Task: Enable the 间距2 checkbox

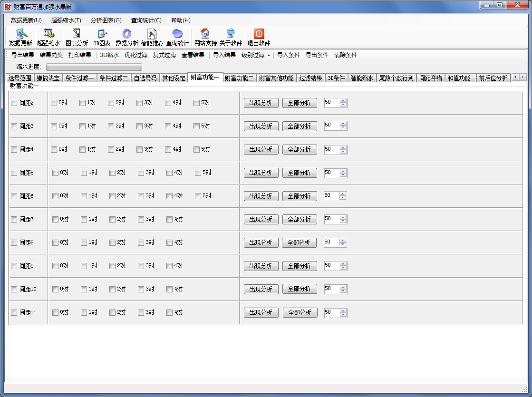Action: click(14, 103)
